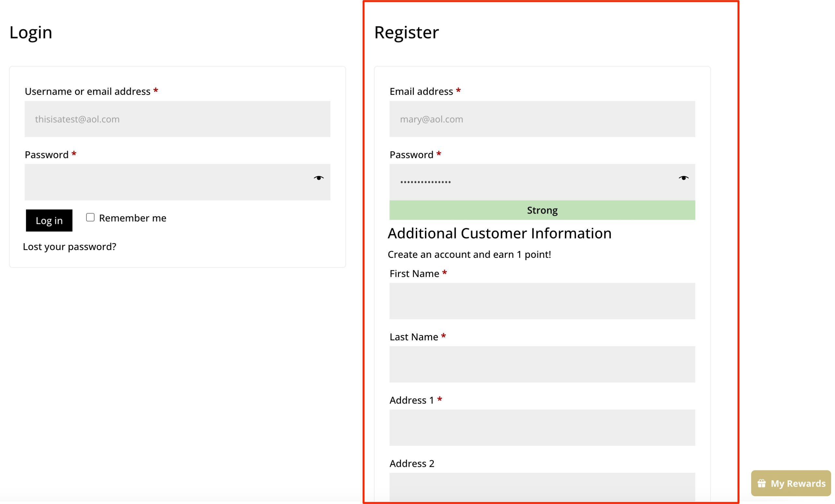Screen dimensions: 835x504
Task: Open the My Rewards button
Action: pos(791,483)
